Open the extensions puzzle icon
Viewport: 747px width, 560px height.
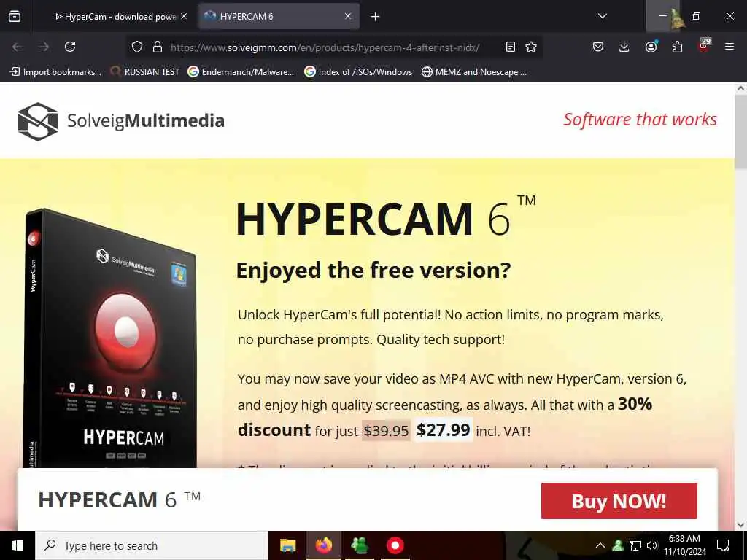677,47
